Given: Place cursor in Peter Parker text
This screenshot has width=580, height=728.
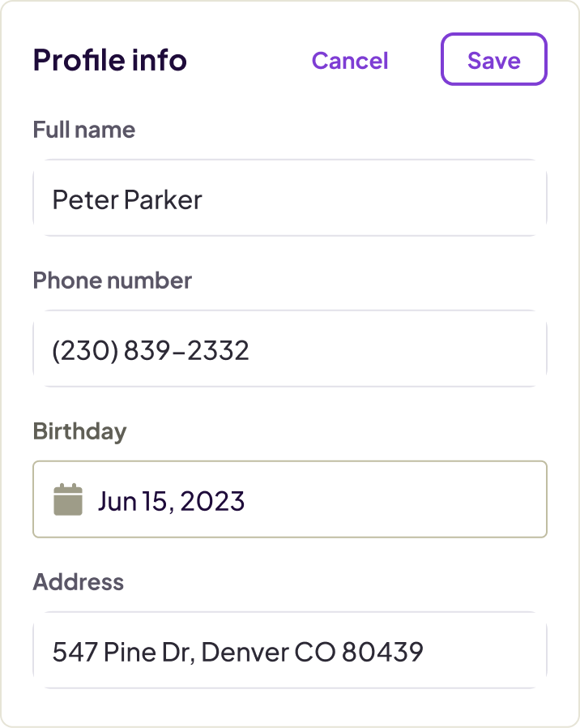Looking at the screenshot, I should pos(127,200).
